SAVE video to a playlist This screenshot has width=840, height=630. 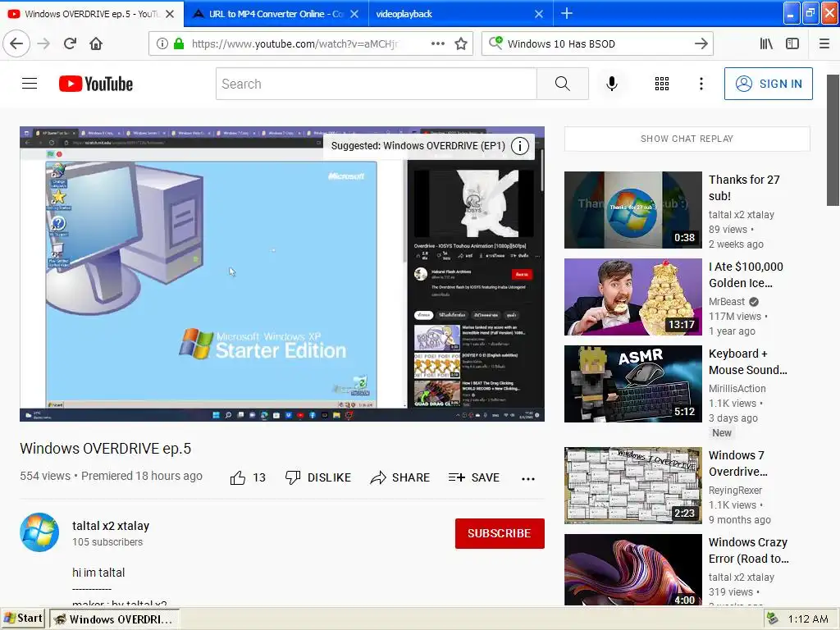474,478
